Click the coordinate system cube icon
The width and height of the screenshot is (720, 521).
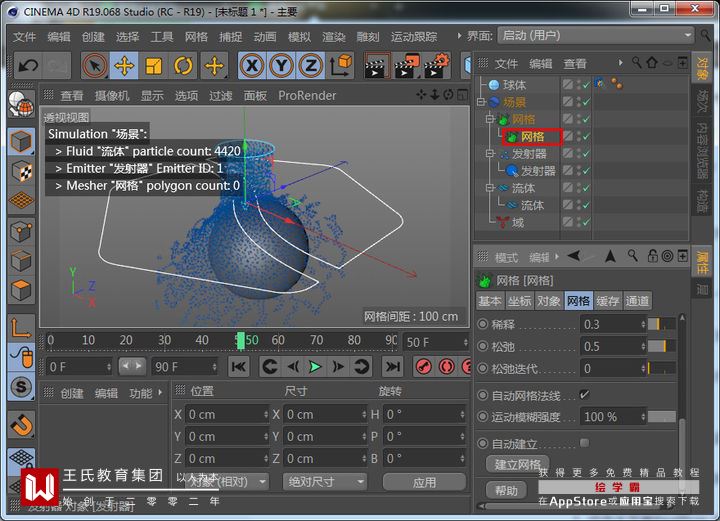(x=340, y=66)
